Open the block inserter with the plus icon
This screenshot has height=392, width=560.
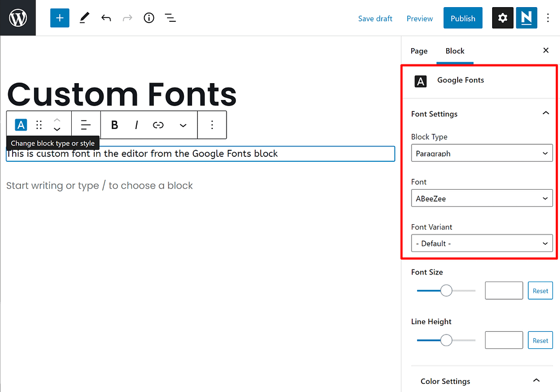59,17
